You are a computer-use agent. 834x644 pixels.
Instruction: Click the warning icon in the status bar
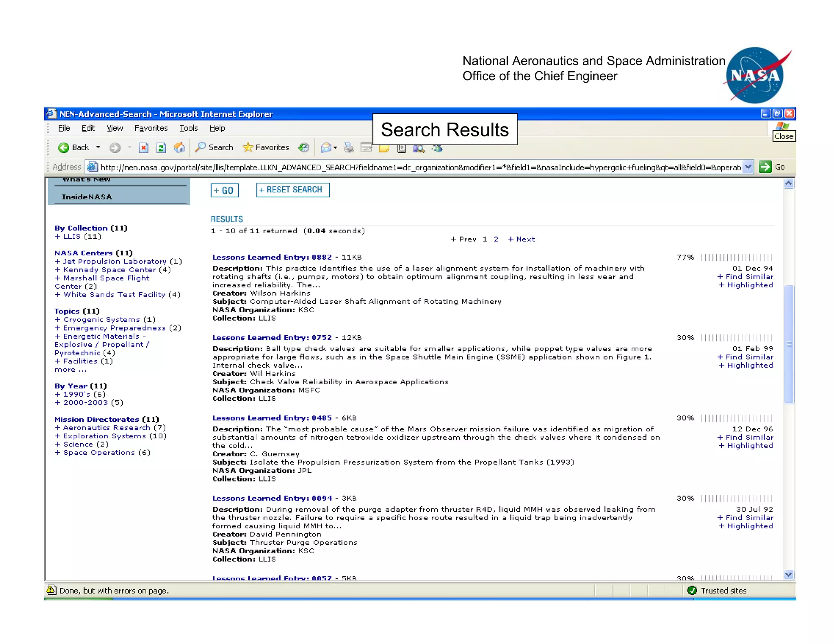pos(51,590)
